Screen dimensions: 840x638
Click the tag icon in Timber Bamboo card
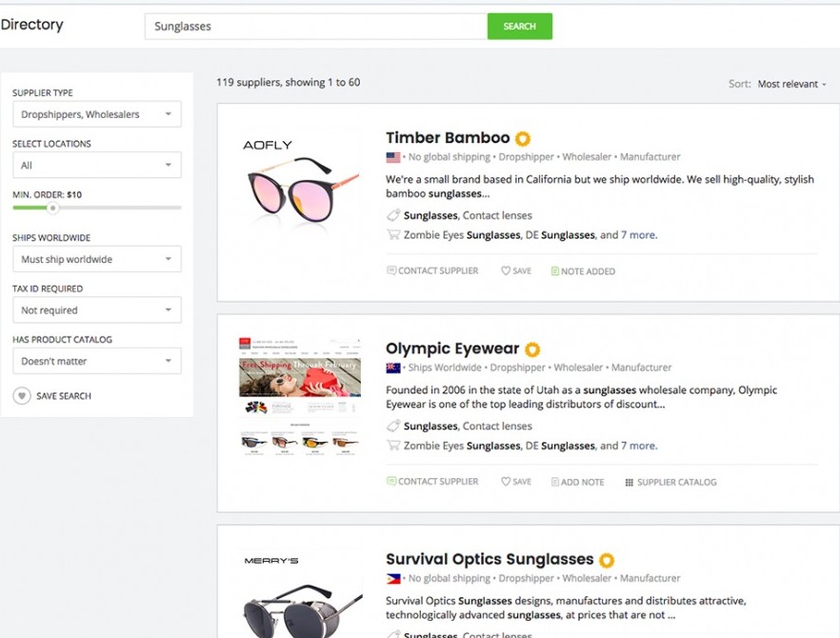(x=393, y=215)
